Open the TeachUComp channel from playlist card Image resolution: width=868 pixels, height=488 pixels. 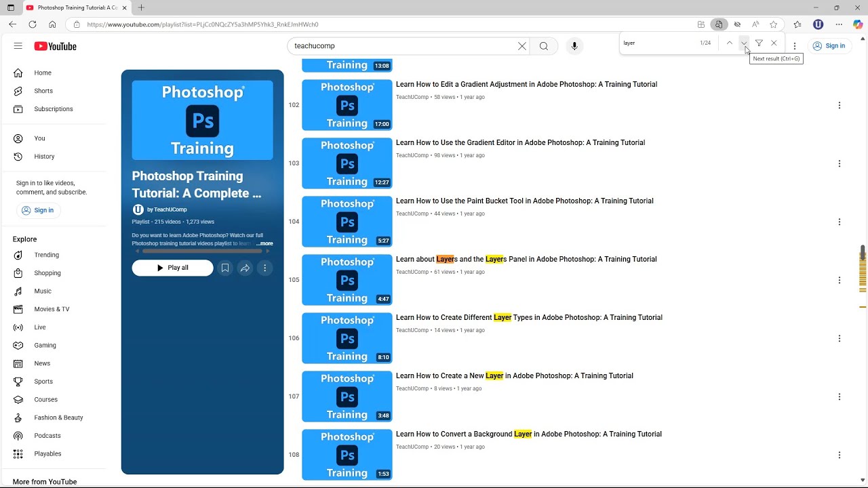(167, 209)
